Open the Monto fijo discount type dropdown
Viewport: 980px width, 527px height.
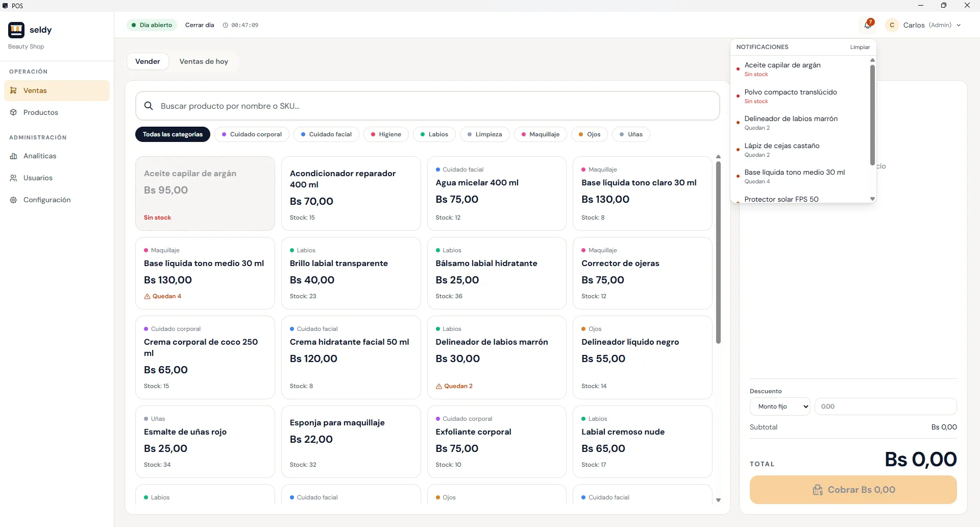click(780, 406)
